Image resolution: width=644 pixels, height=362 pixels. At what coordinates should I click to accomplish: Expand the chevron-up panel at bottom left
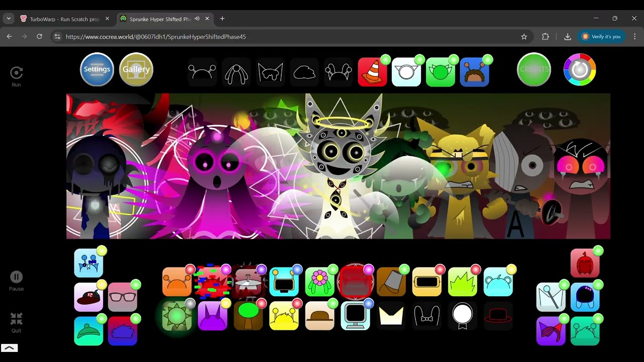coord(9,348)
